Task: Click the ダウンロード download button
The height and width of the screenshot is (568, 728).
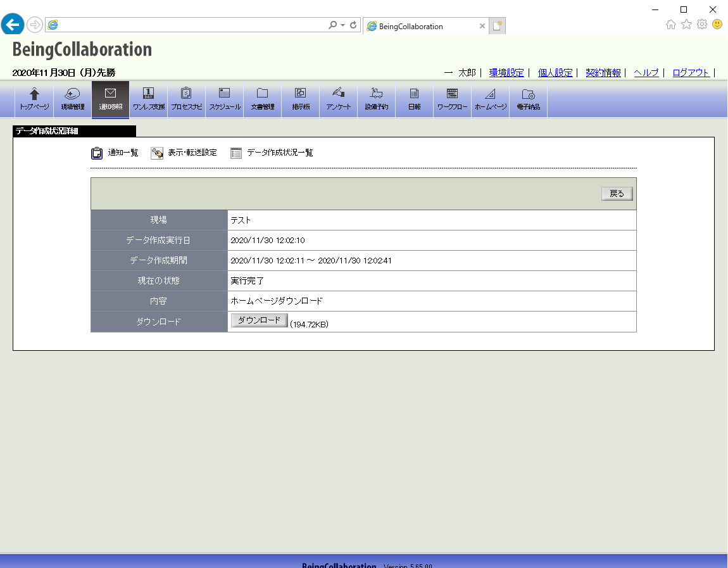Action: pos(259,320)
